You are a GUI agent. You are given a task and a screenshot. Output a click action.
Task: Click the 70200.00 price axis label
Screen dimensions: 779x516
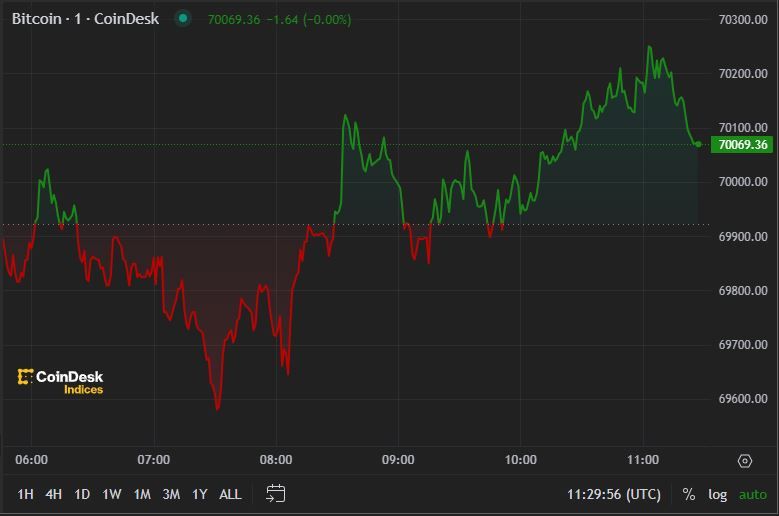[x=743, y=74]
